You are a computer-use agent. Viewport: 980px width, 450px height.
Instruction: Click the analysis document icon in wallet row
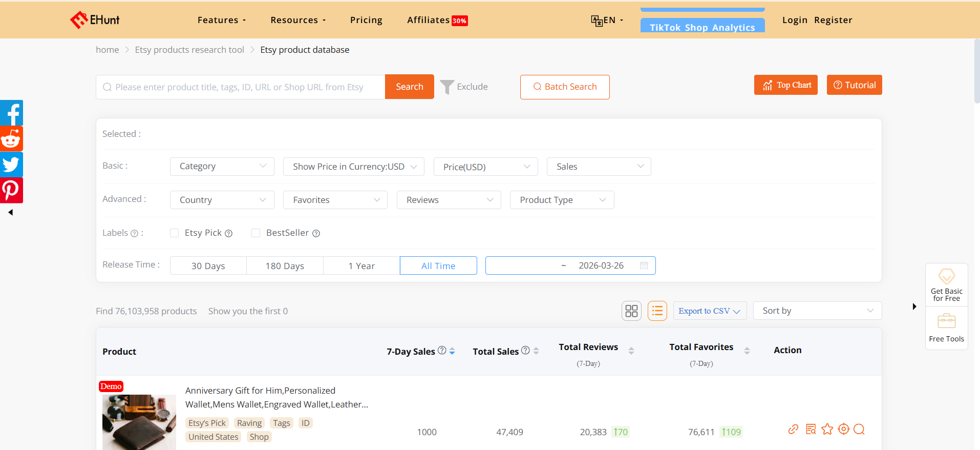coord(811,429)
